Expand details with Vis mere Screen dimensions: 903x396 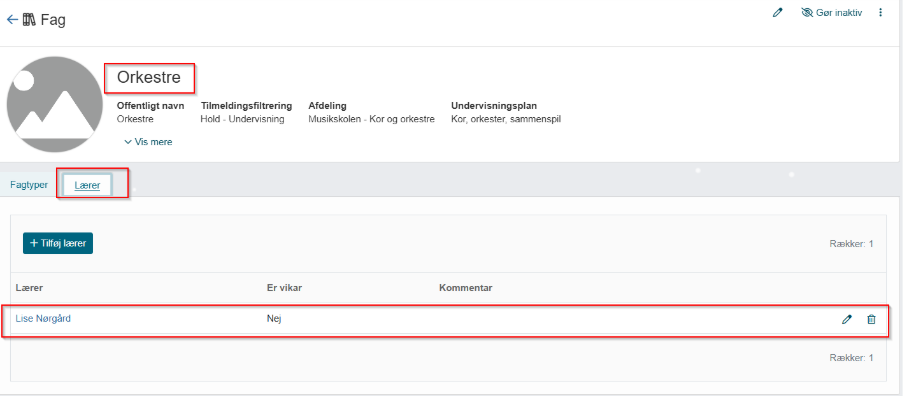(x=148, y=142)
